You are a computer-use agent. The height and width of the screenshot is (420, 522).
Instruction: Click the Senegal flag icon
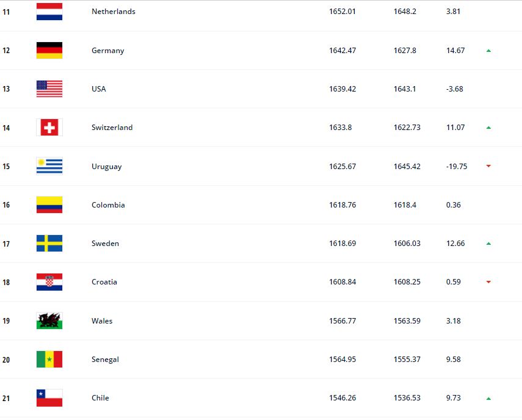tap(49, 360)
